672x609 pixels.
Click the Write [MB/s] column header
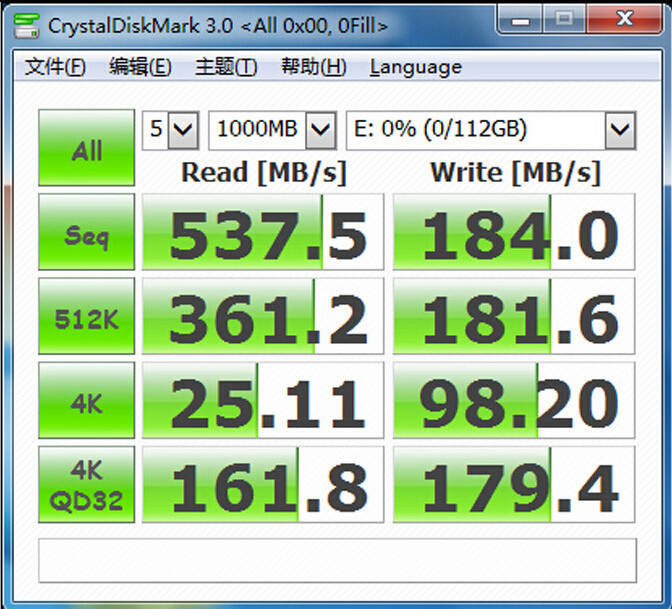(516, 173)
